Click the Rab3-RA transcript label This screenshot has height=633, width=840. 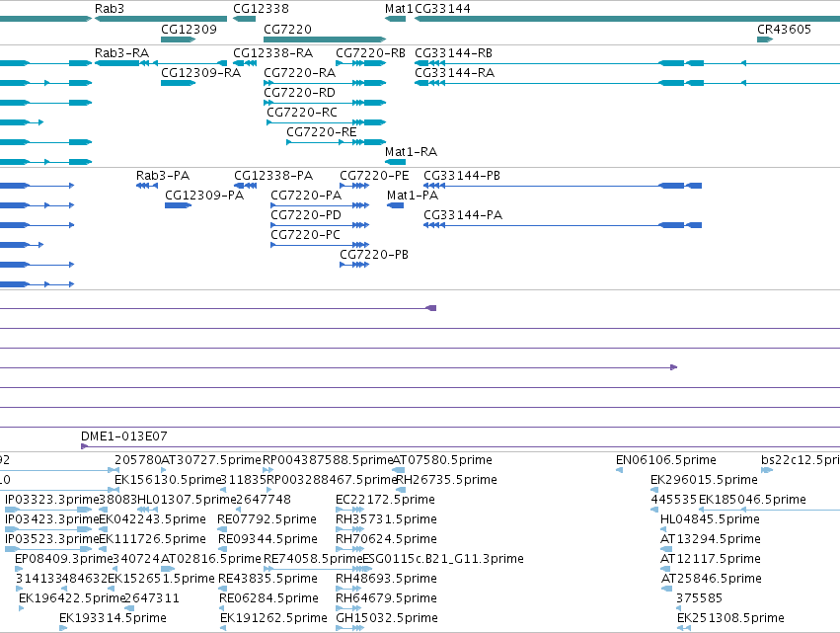[121, 53]
